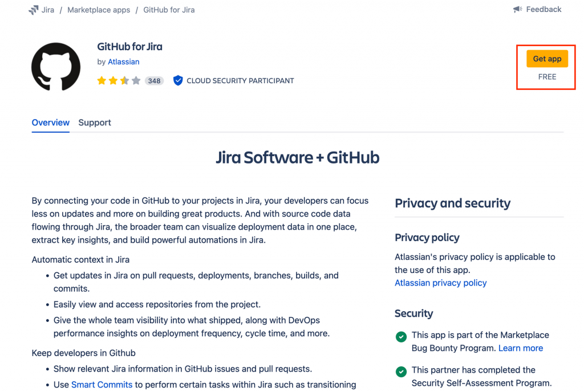Image resolution: width=584 pixels, height=392 pixels.
Task: Click green checkmark beside Self-Assessment Program
Action: (401, 371)
